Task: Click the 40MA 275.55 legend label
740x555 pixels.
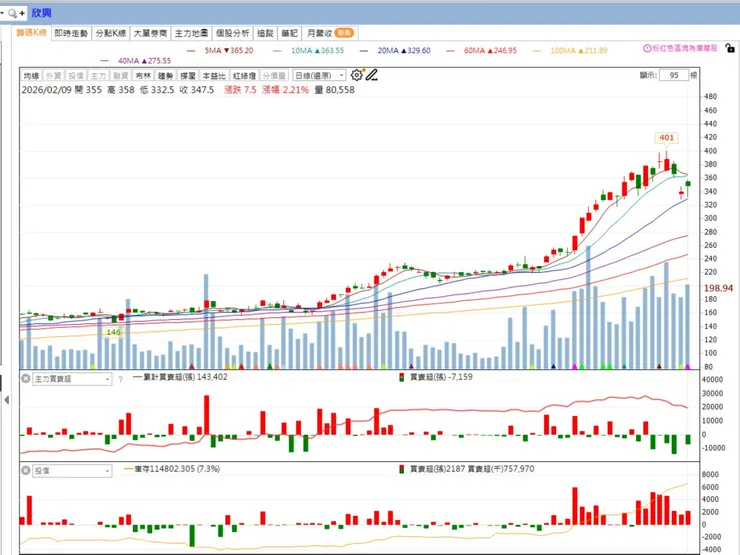Action: 144,61
